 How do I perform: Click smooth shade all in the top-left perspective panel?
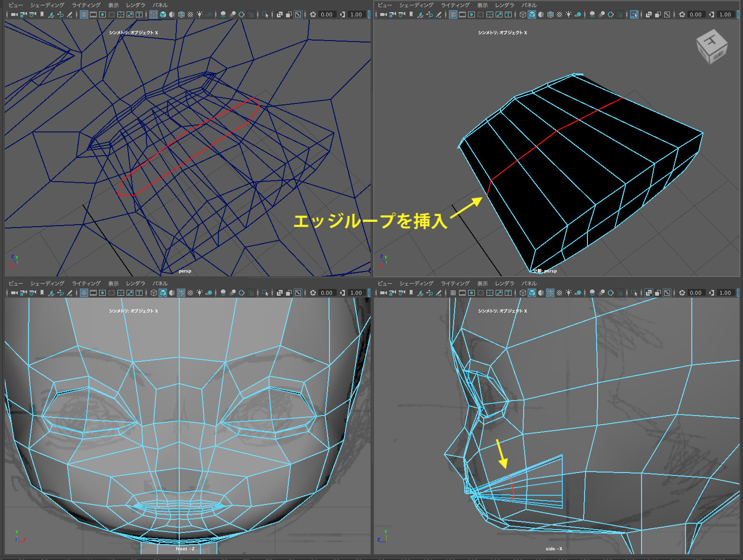(x=163, y=14)
